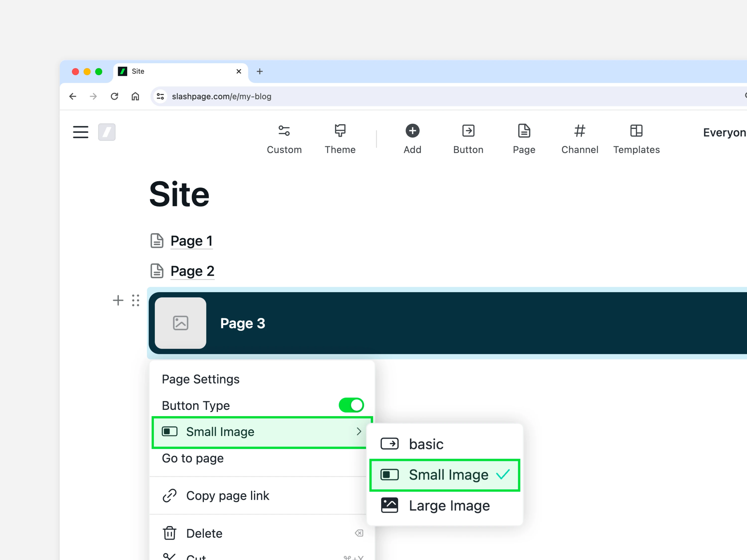Image resolution: width=747 pixels, height=560 pixels.
Task: Click the Page Settings header text
Action: tap(201, 379)
